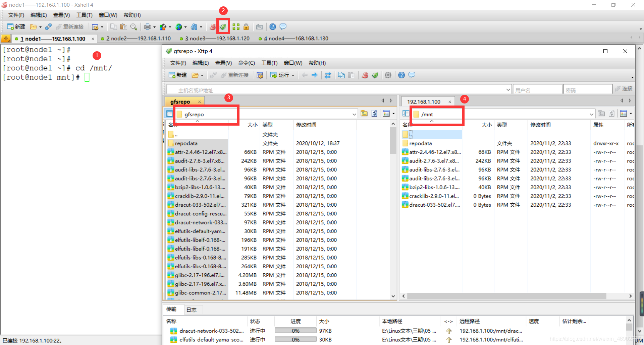Toggle folder tree in local pane

point(169,114)
